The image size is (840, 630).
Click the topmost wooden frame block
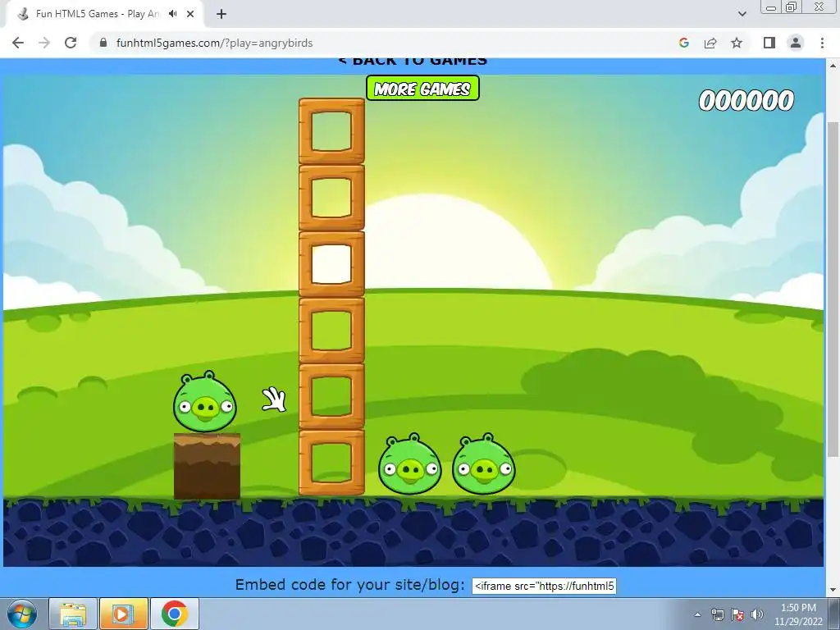[331, 130]
